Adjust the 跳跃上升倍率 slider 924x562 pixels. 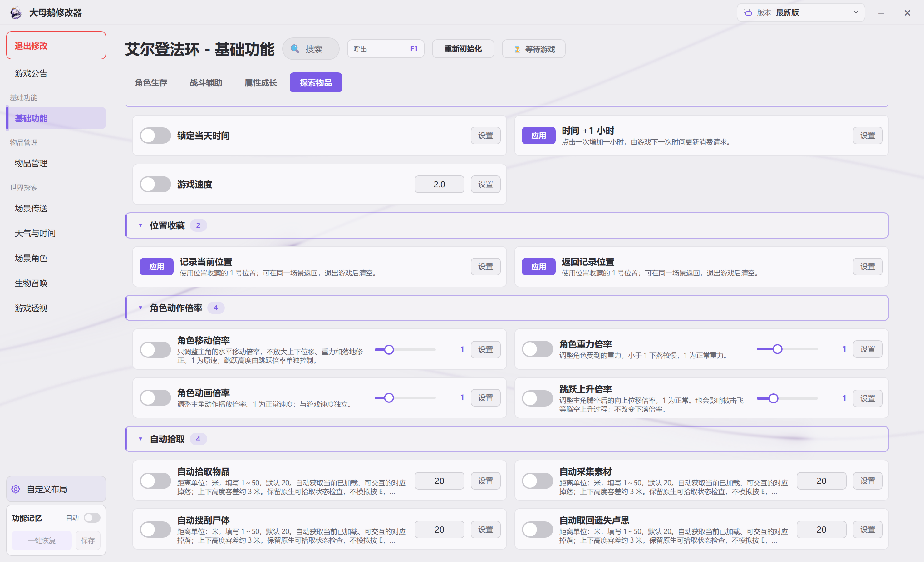tap(787, 398)
